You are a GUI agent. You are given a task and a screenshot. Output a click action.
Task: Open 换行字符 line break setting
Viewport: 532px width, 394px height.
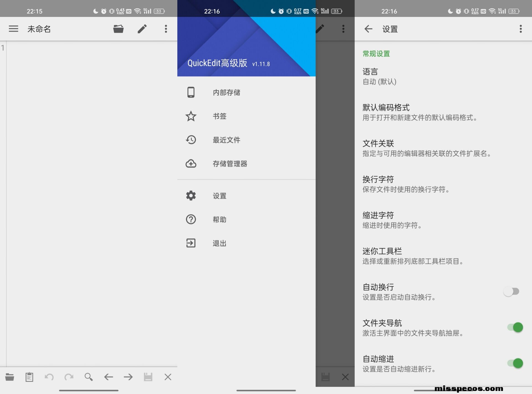(443, 184)
